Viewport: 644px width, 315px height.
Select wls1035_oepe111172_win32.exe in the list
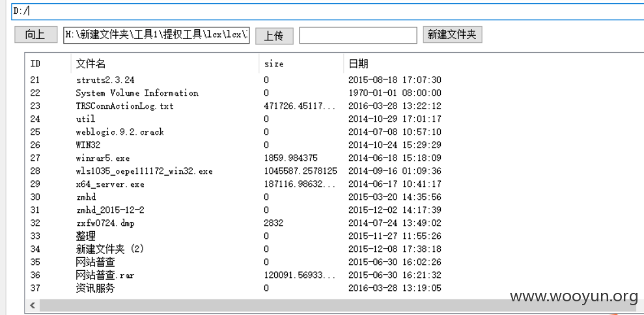[144, 171]
